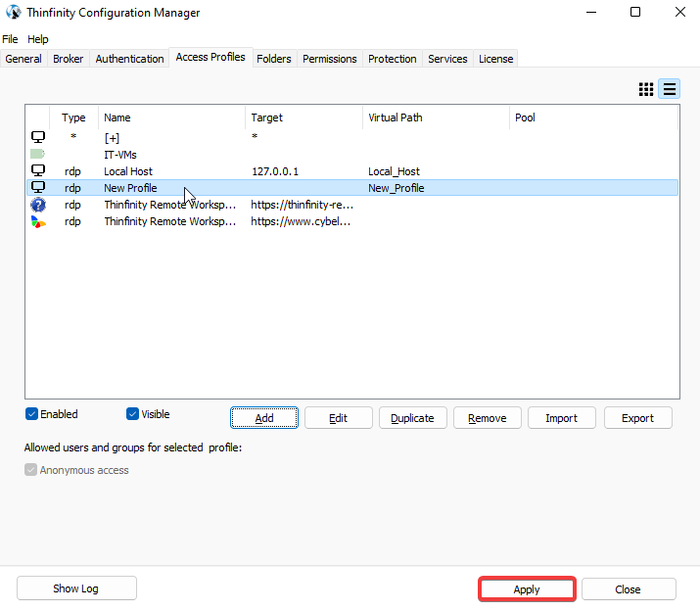Screen dimensions: 700x611
Task: Sort by the Pool column header
Action: 593,117
